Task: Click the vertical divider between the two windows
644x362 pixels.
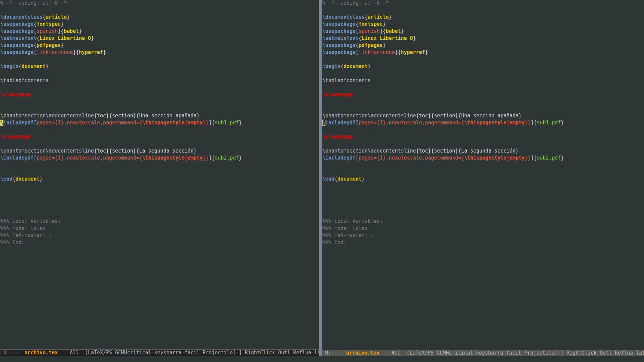Action: click(320, 174)
